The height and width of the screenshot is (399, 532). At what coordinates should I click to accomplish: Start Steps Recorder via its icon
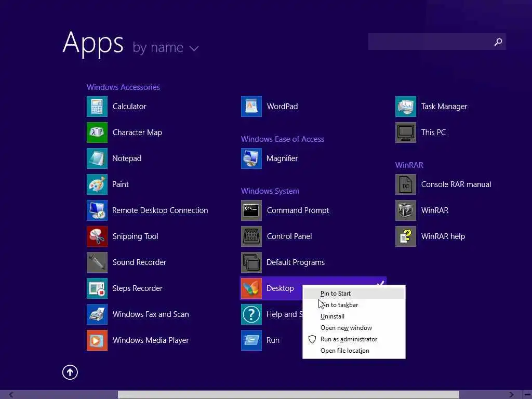(x=97, y=288)
